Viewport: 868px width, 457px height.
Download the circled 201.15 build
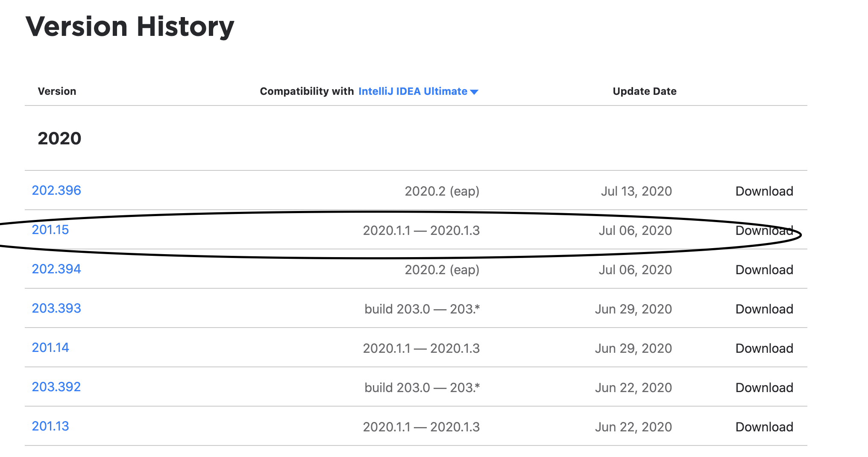click(x=764, y=230)
